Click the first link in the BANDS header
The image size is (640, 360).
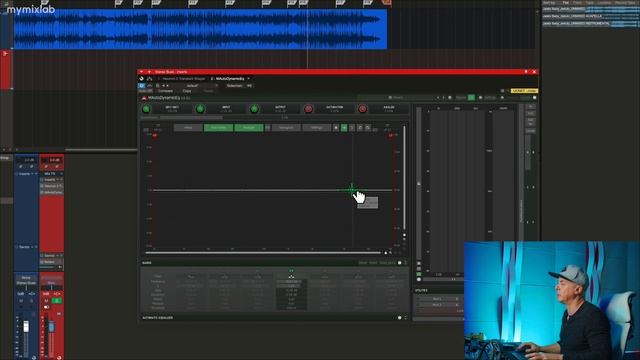coord(363,263)
